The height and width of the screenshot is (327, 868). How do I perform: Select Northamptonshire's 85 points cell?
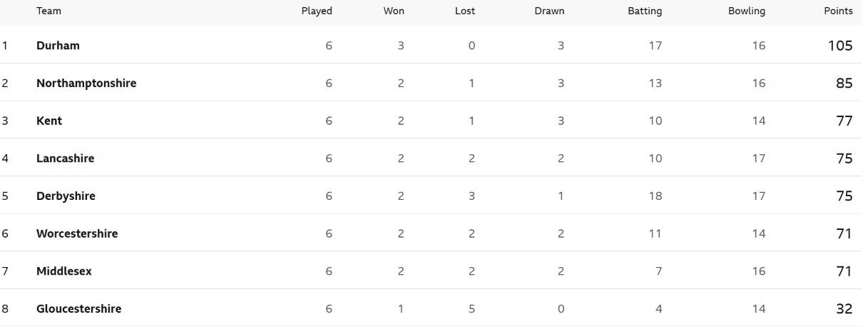click(844, 83)
